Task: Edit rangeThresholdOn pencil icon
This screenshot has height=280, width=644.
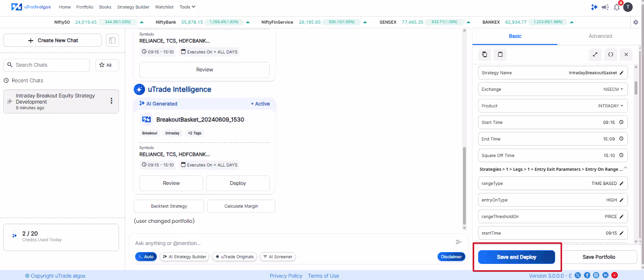Action: (x=621, y=217)
